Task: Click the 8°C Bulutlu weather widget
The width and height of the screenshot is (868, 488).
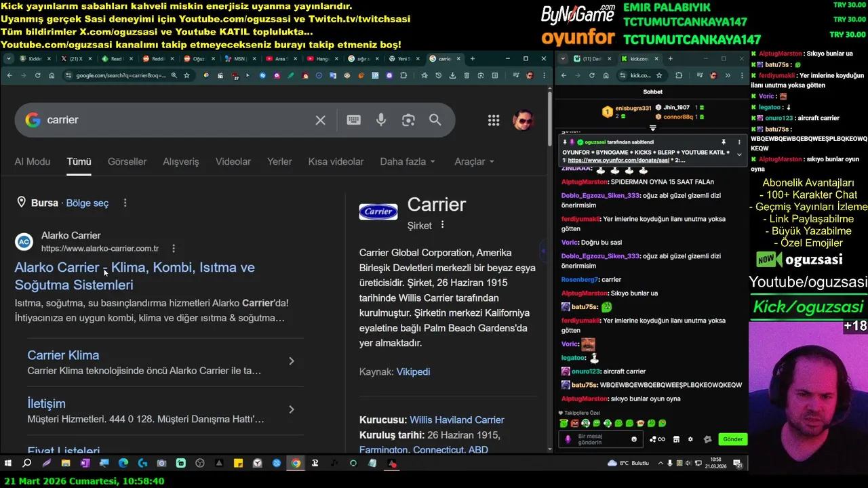Action: pyautogui.click(x=629, y=464)
